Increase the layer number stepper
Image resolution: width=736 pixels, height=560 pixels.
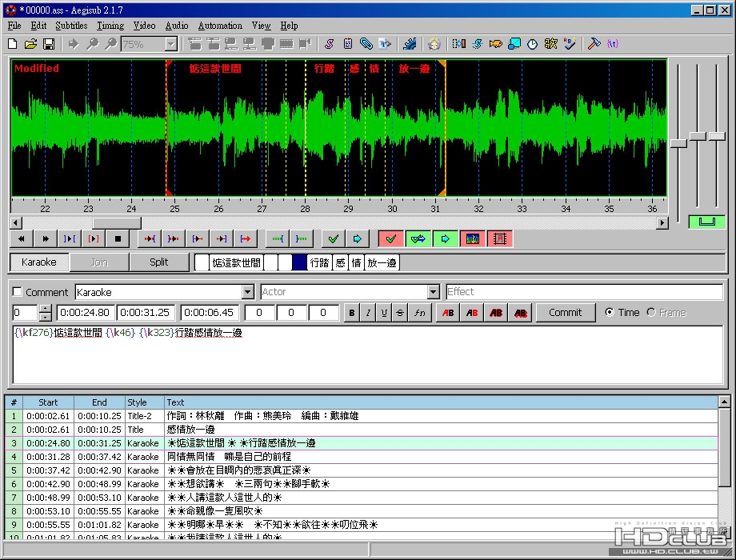pos(45,309)
